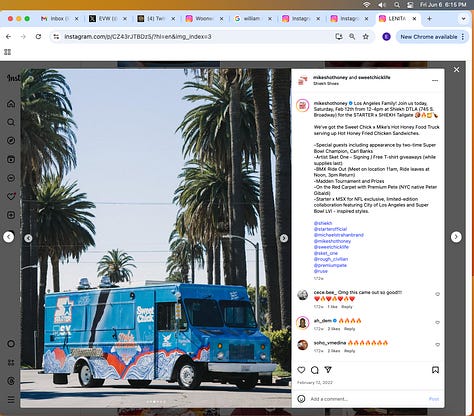The image size is (474, 416).
Task: Show next image in the carousel
Action: pyautogui.click(x=284, y=238)
